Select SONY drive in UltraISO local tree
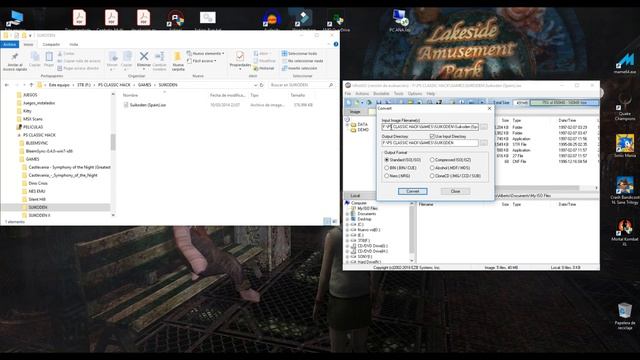The height and width of the screenshot is (360, 640). pos(364,257)
